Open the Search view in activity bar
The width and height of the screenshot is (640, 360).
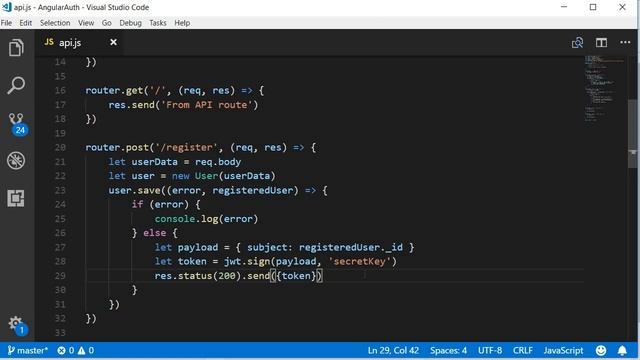pyautogui.click(x=16, y=85)
